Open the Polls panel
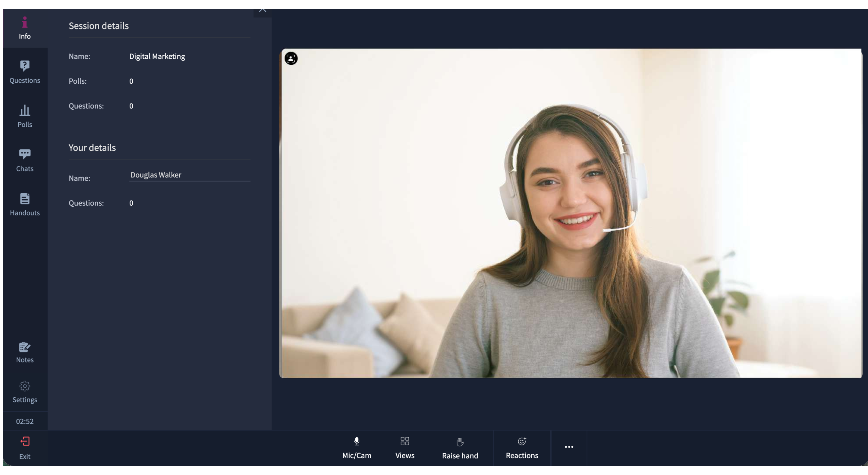Viewport: 868px width, 475px height. pos(25,116)
